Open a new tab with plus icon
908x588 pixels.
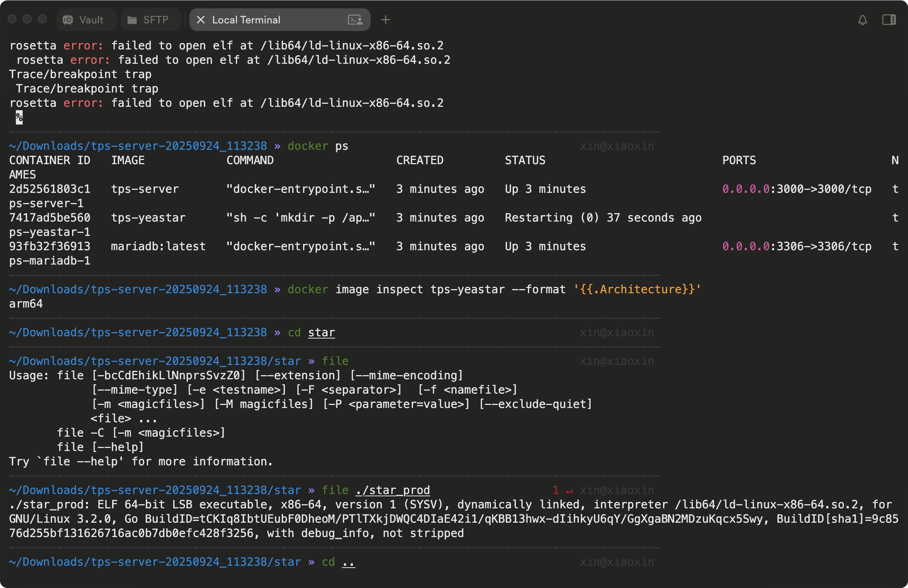coord(386,20)
